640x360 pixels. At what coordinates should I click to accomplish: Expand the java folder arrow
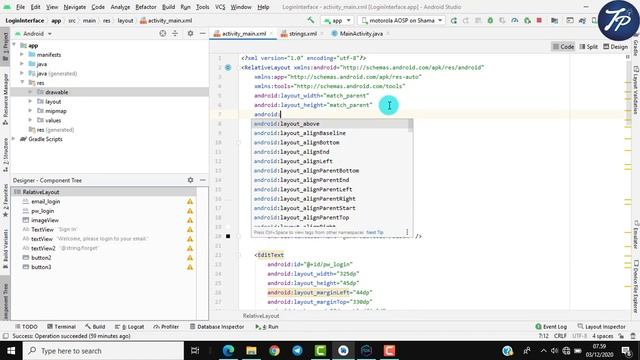[22, 64]
